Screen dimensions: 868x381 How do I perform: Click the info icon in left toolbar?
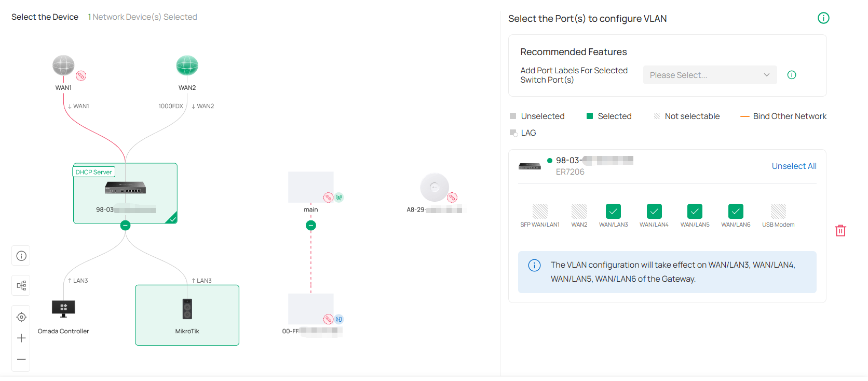pyautogui.click(x=21, y=256)
